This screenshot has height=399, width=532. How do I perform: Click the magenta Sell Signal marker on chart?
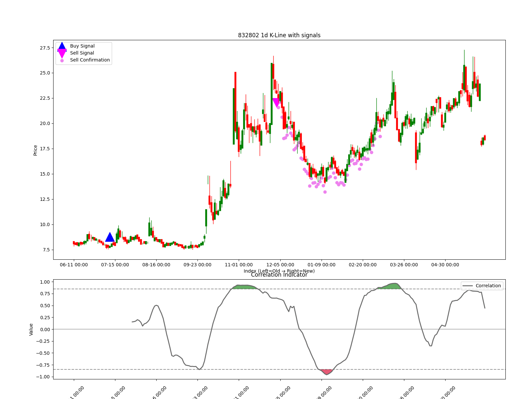[276, 103]
